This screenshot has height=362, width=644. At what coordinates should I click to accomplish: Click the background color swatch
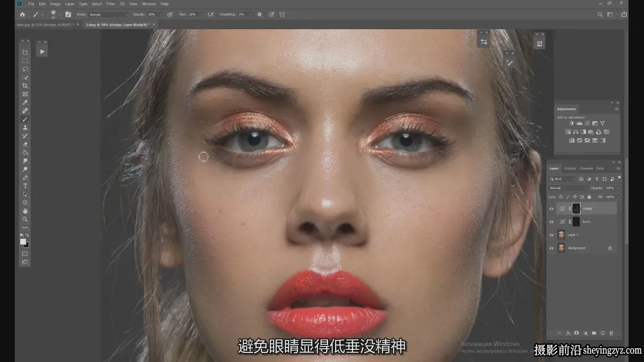pyautogui.click(x=27, y=245)
